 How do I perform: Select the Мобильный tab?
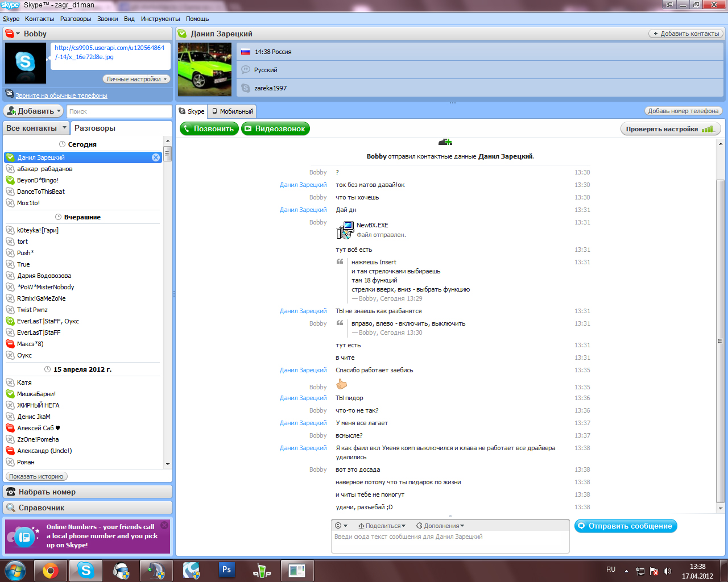coord(233,111)
